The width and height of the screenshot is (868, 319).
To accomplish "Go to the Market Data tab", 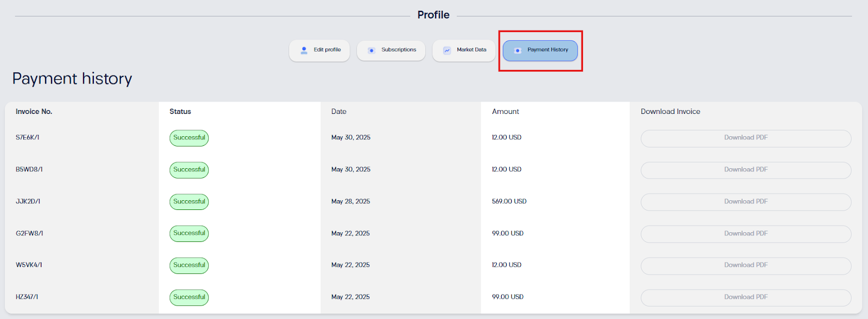I will coord(464,50).
